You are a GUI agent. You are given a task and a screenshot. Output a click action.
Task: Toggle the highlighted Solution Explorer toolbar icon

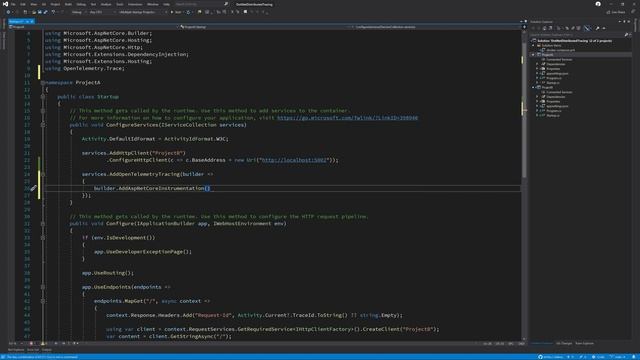coord(587,28)
